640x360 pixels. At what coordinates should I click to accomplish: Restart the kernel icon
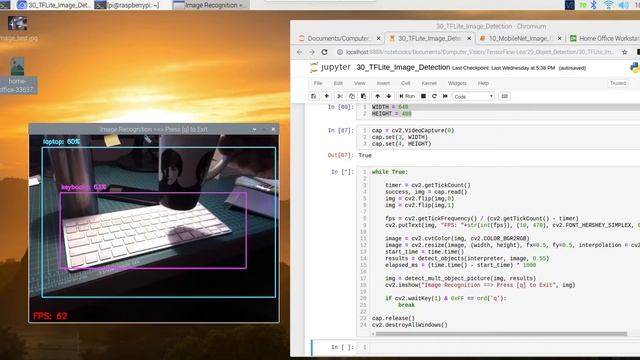click(434, 96)
